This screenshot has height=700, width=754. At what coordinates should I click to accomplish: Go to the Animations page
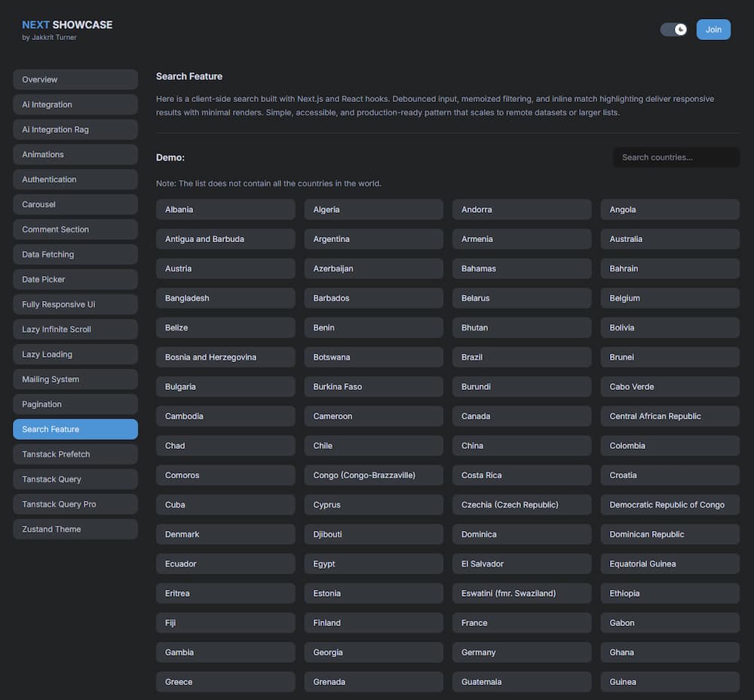[x=75, y=155]
